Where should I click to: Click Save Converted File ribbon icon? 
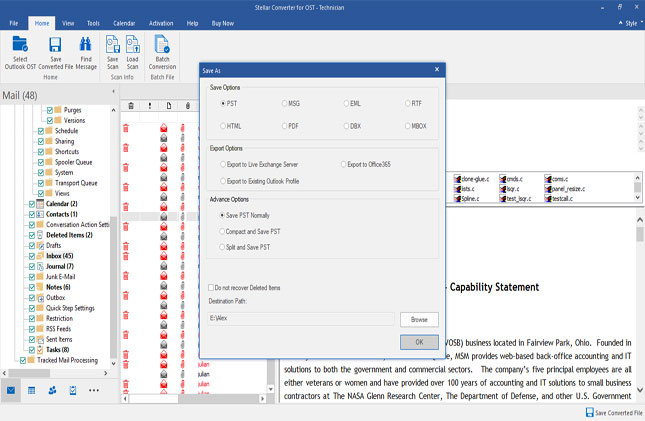point(55,44)
